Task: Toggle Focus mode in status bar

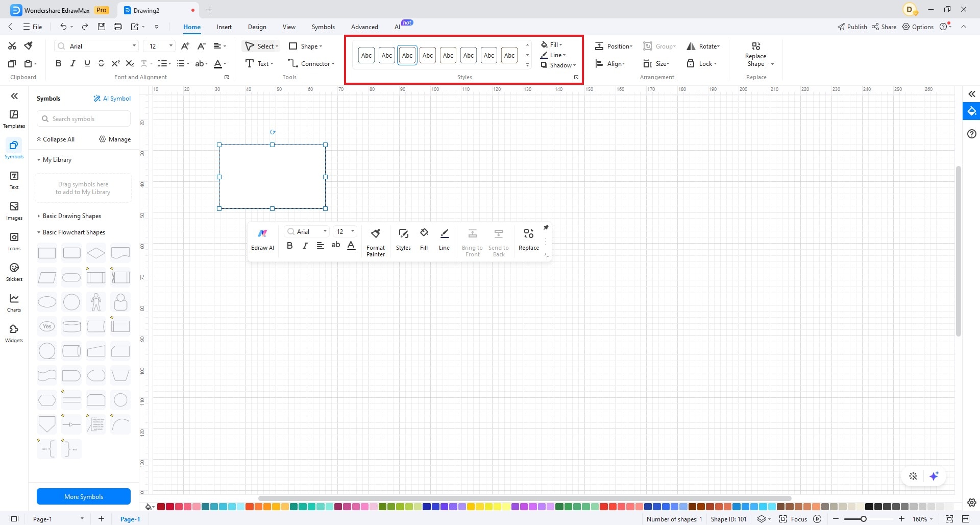Action: pyautogui.click(x=793, y=519)
